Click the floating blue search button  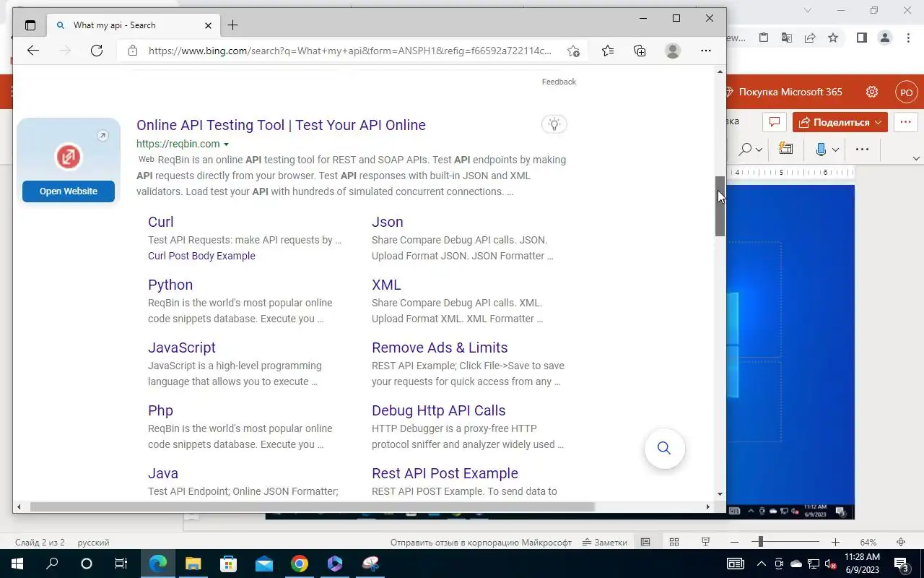[664, 449]
